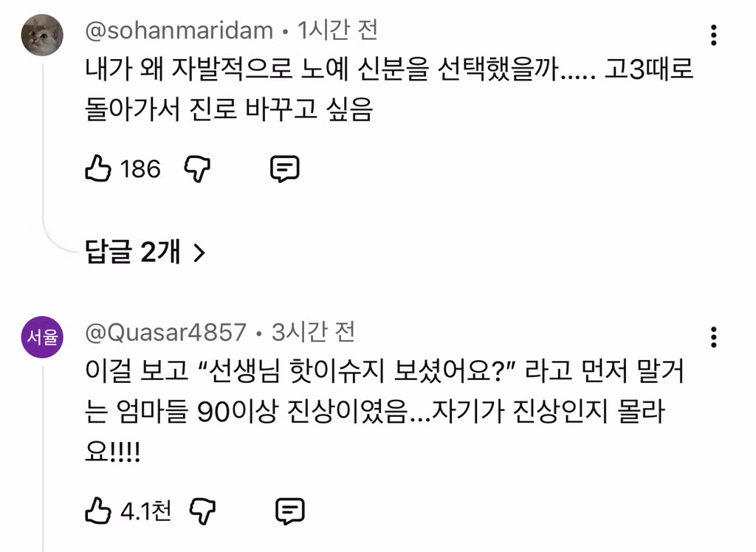Click @sohanmaridam's cat profile picture
This screenshot has height=552, width=756.
42,35
